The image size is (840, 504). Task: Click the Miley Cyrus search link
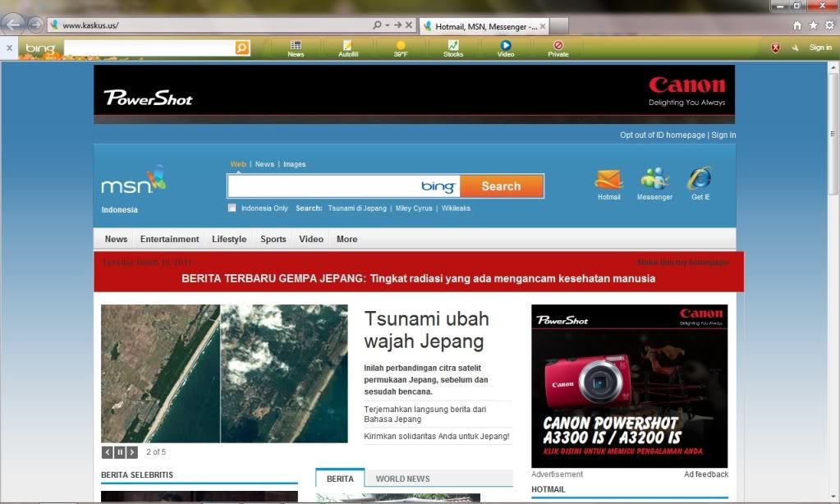pyautogui.click(x=414, y=208)
